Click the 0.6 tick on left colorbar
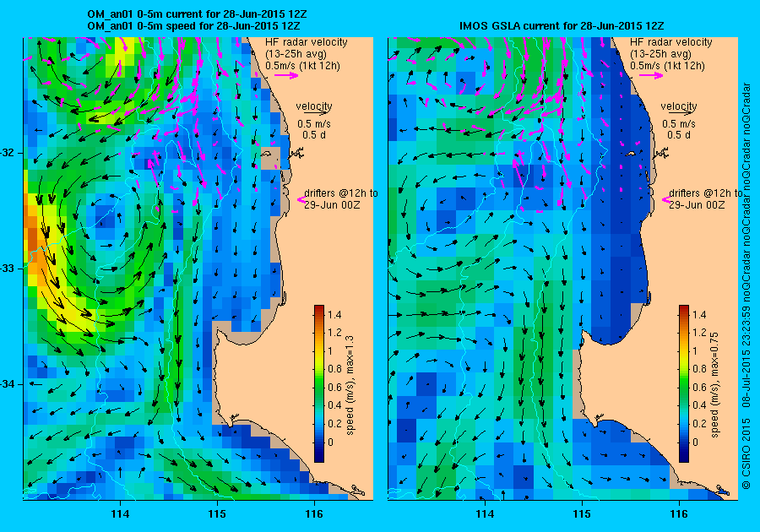The width and height of the screenshot is (760, 532). tap(334, 388)
